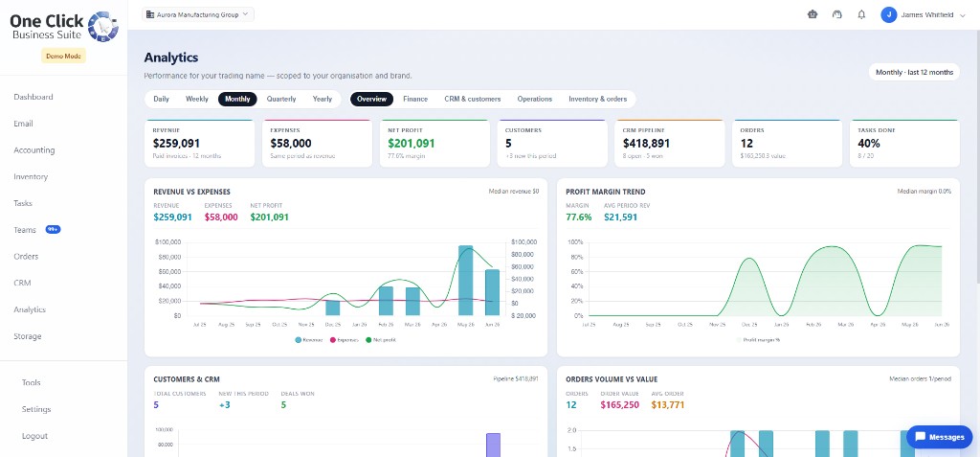The image size is (980, 457).
Task: Expand the James Whitfield account menu chevron
Action: tap(962, 15)
